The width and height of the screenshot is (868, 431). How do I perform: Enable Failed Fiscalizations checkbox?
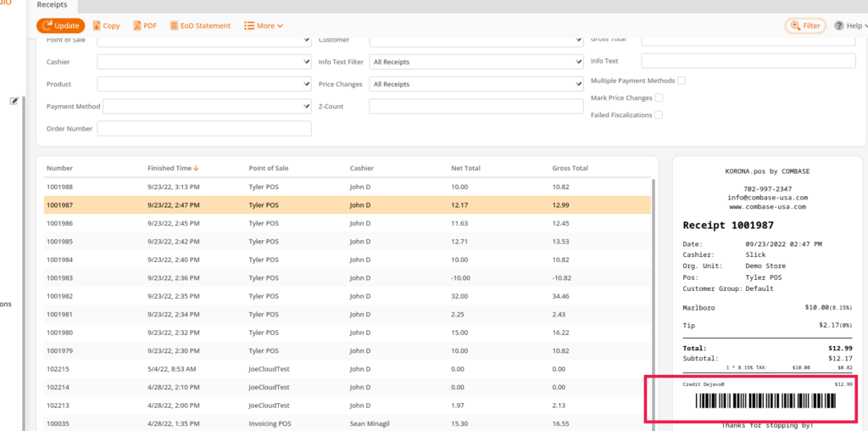(658, 115)
